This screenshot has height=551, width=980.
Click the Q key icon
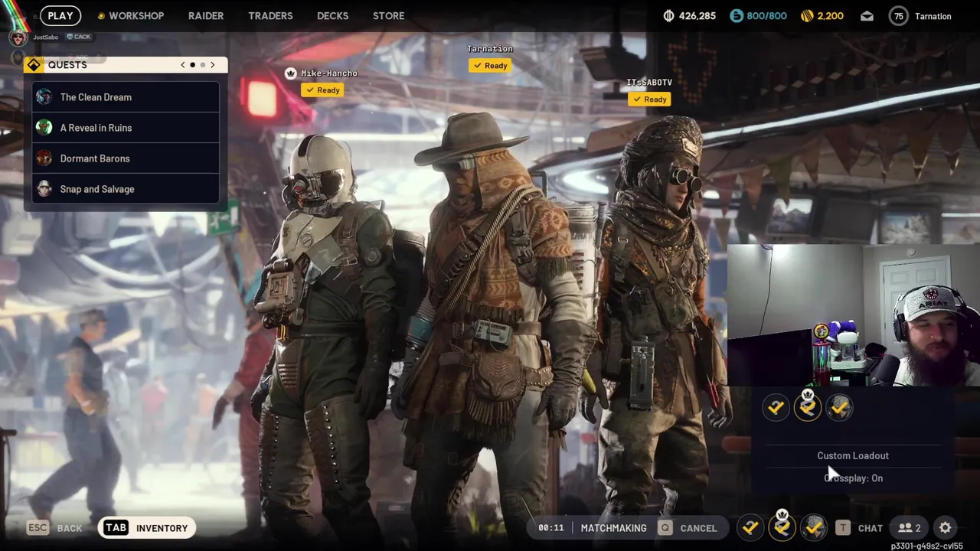tap(665, 528)
